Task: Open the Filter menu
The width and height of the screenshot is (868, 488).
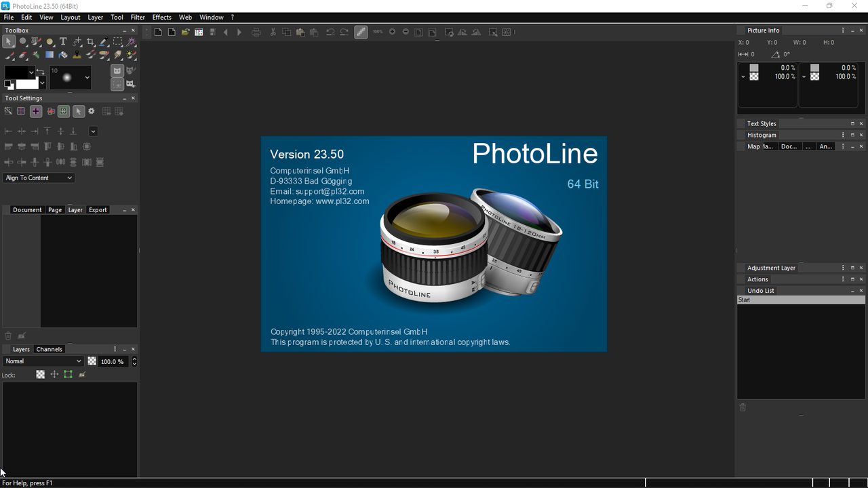Action: tap(138, 18)
